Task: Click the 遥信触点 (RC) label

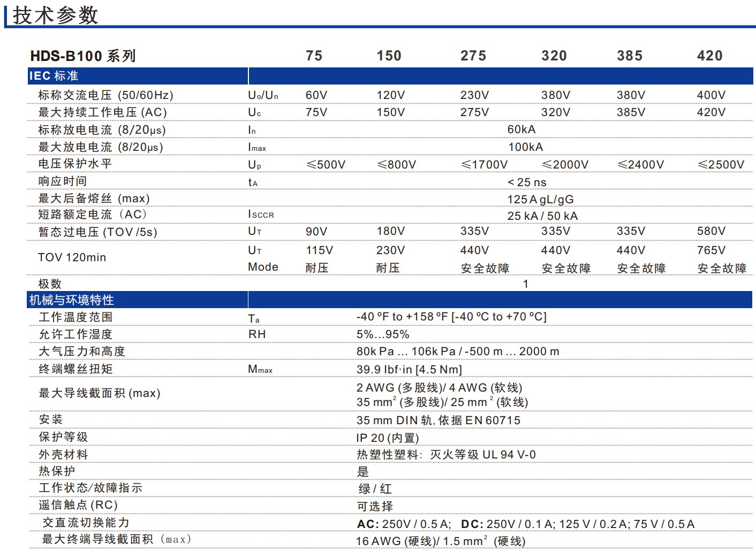Action: point(78,505)
